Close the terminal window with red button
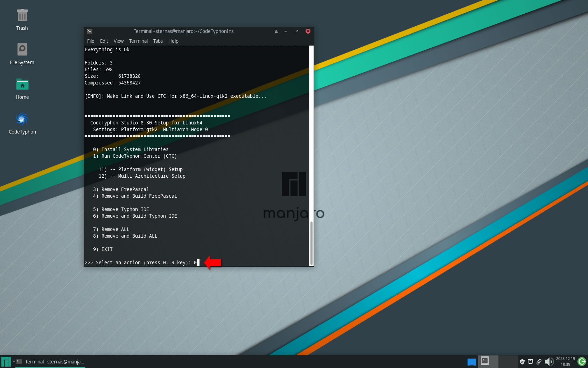This screenshot has width=588, height=368. 308,31
